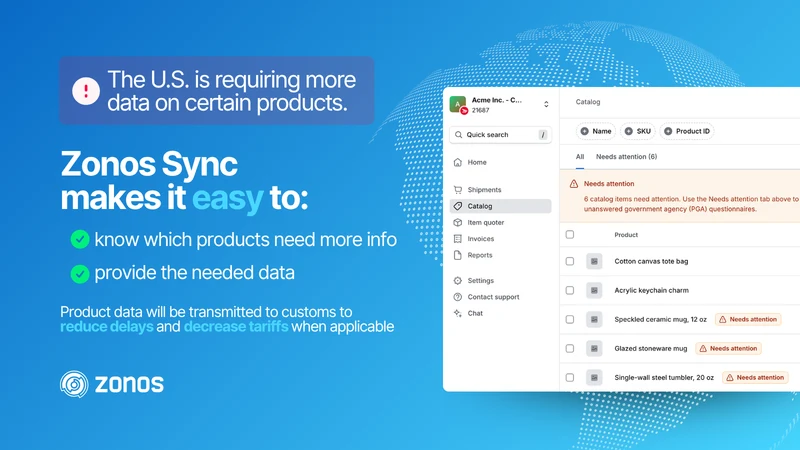This screenshot has height=450, width=800.
Task: Check the Cotton canvas tote bag checkbox
Action: (x=570, y=261)
